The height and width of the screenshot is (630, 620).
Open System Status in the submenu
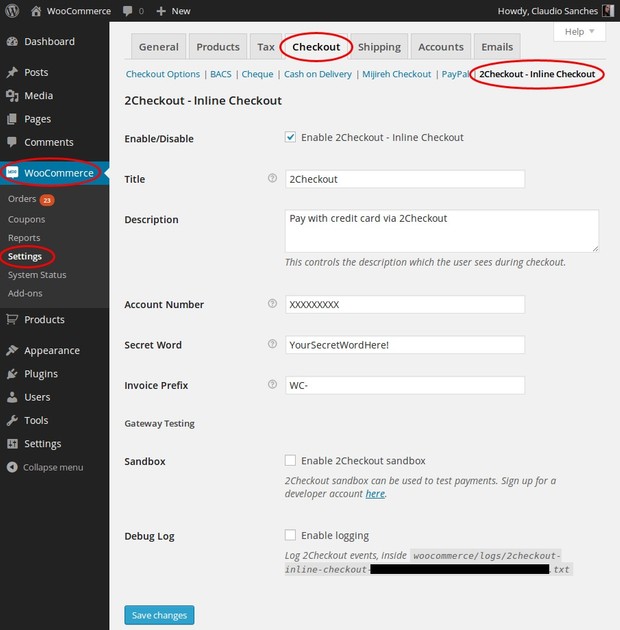[37, 275]
